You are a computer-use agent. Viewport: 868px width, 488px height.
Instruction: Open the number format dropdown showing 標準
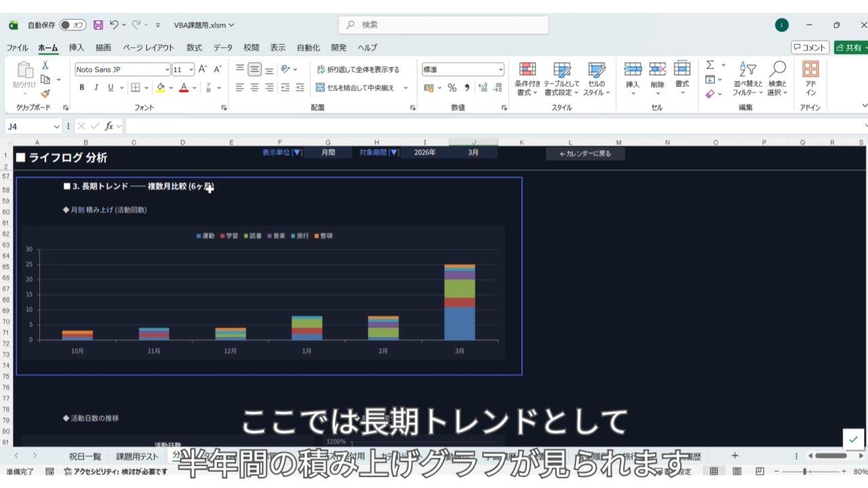[x=501, y=69]
